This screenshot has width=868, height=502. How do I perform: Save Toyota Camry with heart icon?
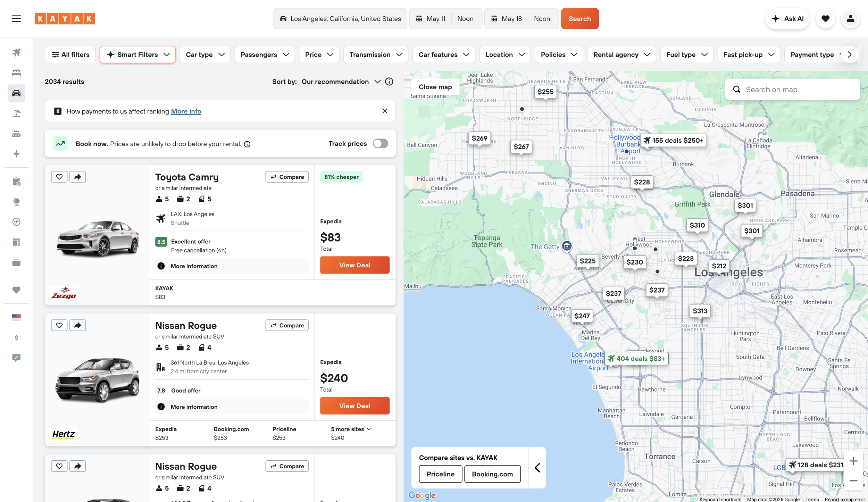(59, 177)
